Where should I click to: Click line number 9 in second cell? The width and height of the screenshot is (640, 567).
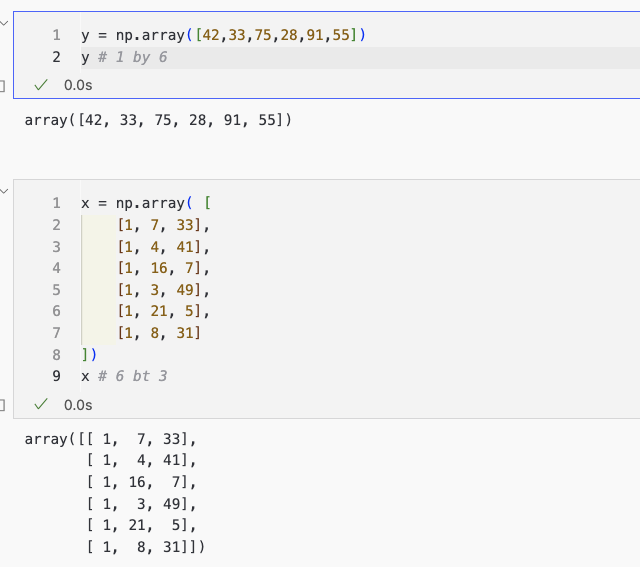[56, 376]
